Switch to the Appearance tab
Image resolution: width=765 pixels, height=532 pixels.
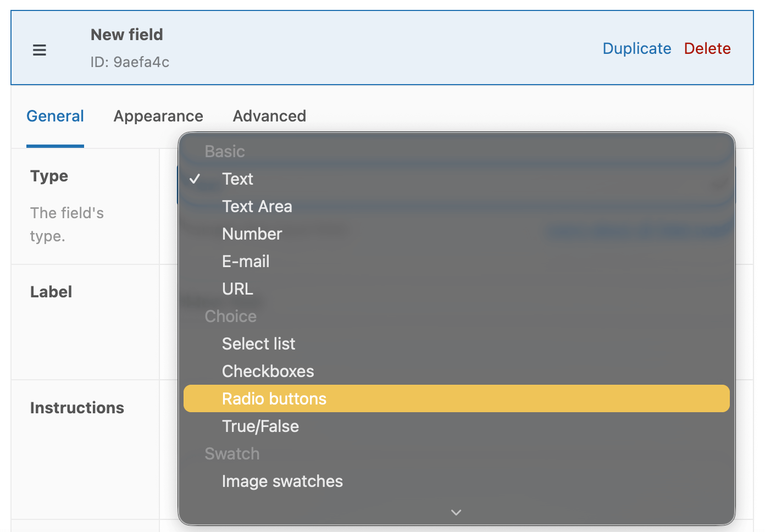[158, 116]
